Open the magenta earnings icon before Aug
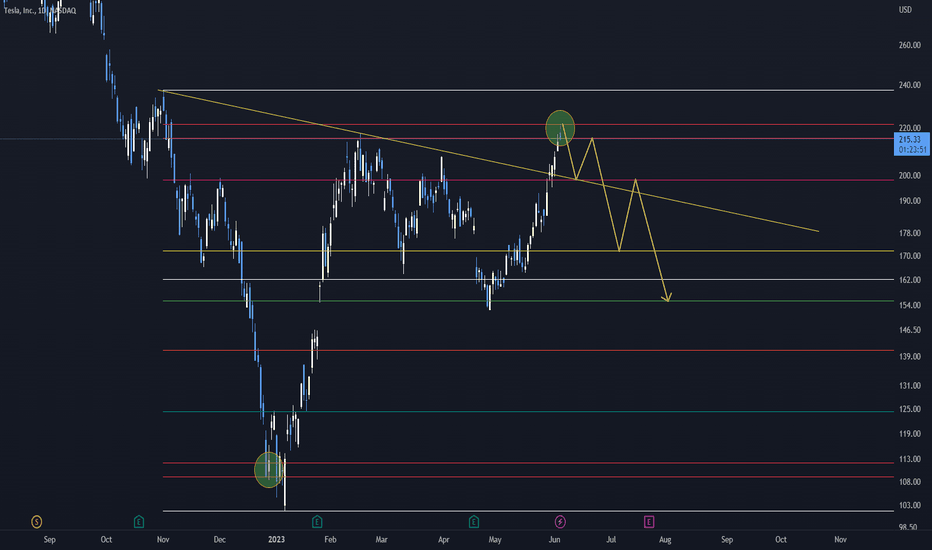This screenshot has height=550, width=932. click(x=648, y=522)
